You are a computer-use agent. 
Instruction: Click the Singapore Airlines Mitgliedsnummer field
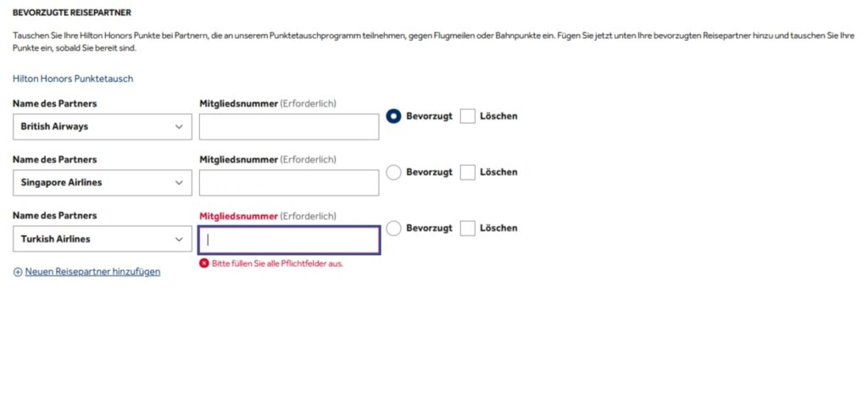click(x=288, y=183)
